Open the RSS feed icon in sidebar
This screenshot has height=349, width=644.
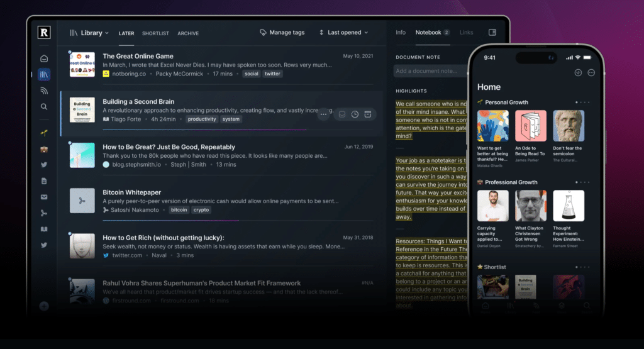[x=44, y=91]
